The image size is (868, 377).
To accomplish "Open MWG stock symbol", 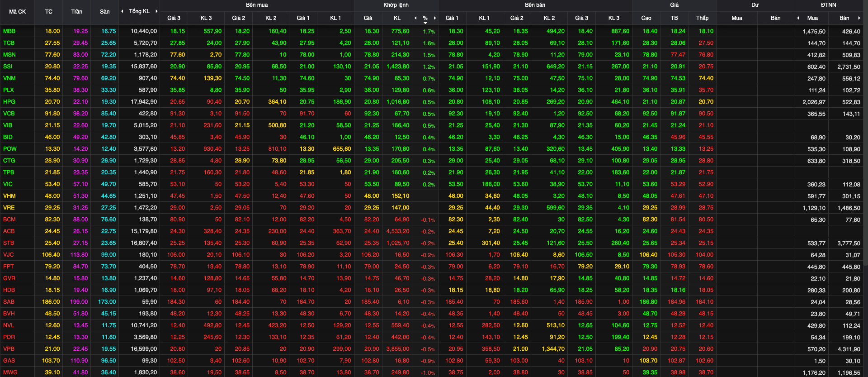I will click(x=10, y=372).
